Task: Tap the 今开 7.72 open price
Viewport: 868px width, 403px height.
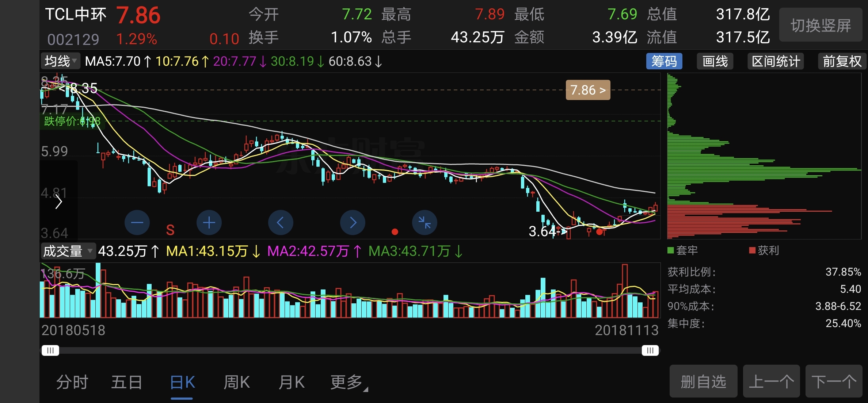Action: pos(357,15)
